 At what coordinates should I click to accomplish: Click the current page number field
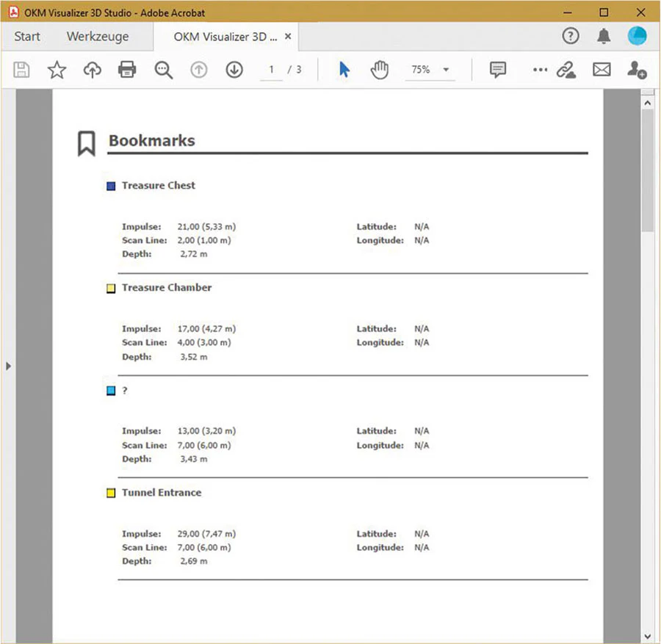click(x=271, y=70)
